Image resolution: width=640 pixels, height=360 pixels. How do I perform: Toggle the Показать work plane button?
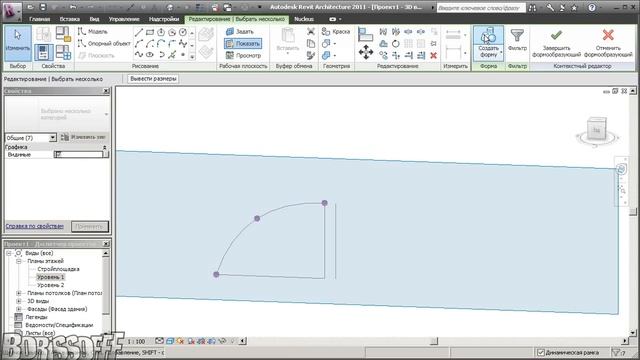[243, 43]
